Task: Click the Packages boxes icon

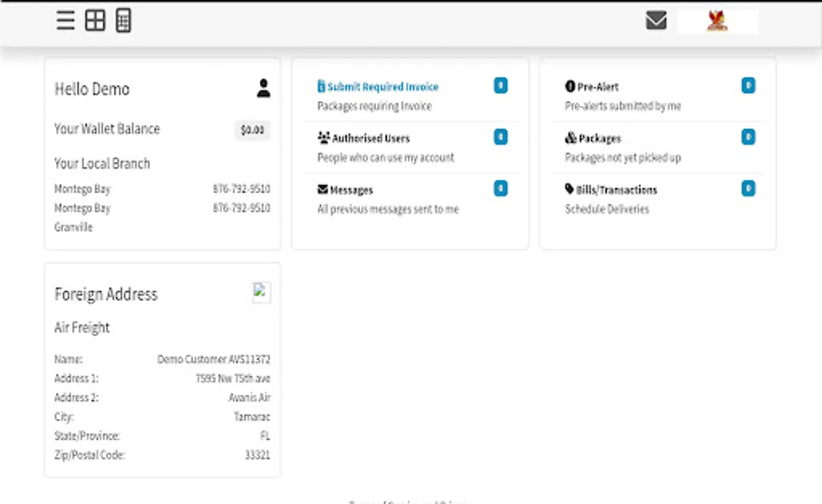Action: 571,137
